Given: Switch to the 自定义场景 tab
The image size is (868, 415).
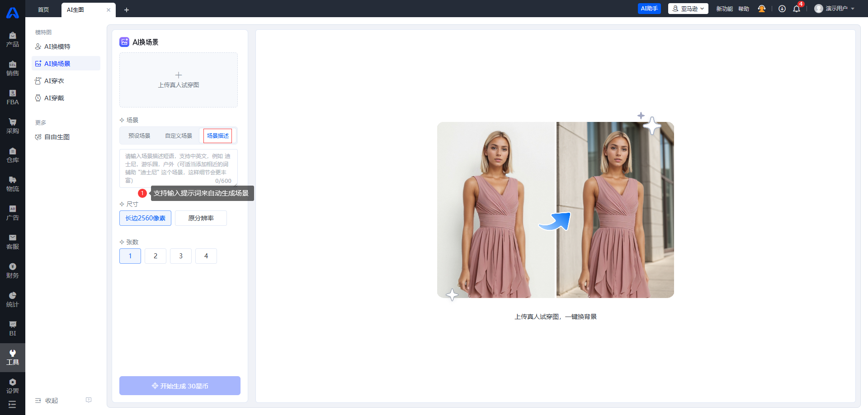Looking at the screenshot, I should pos(179,135).
